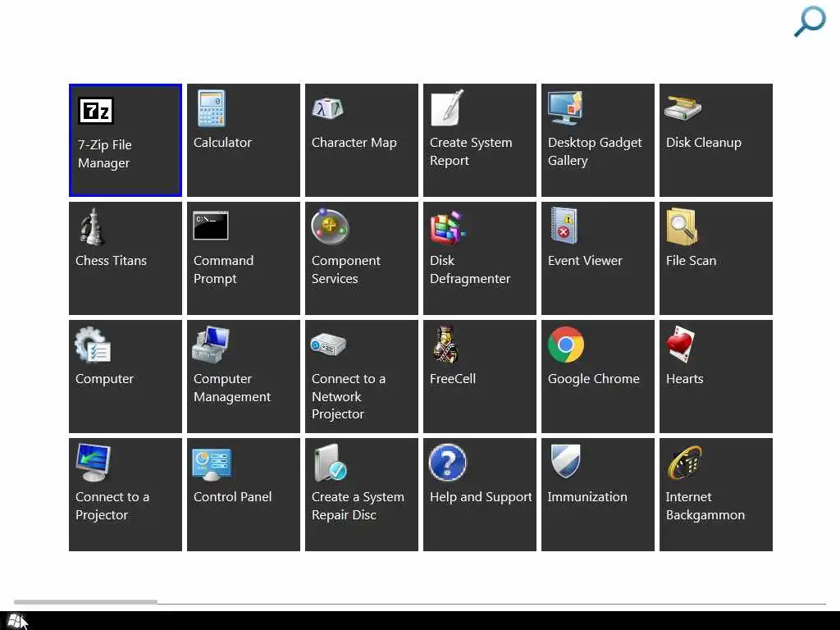Select the "File Scan" label
Viewport: 840px width, 630px height.
click(x=691, y=261)
